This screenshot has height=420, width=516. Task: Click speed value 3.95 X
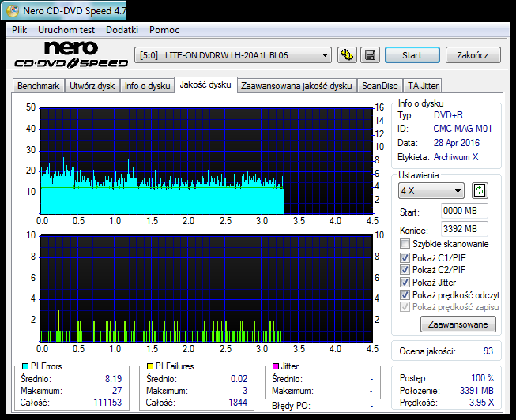[x=481, y=403]
